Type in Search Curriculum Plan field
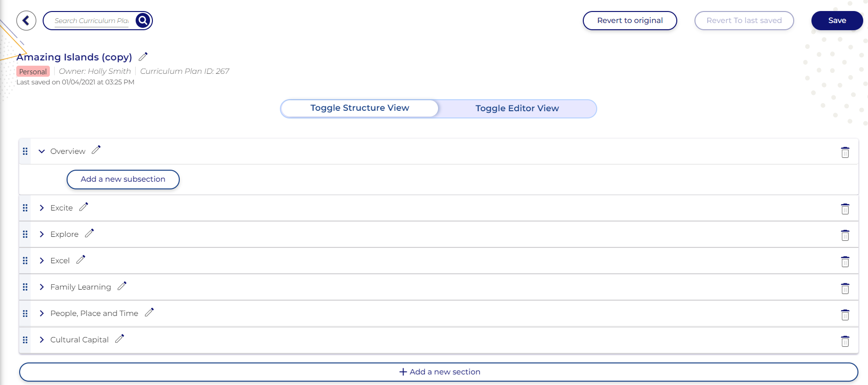 [x=92, y=21]
